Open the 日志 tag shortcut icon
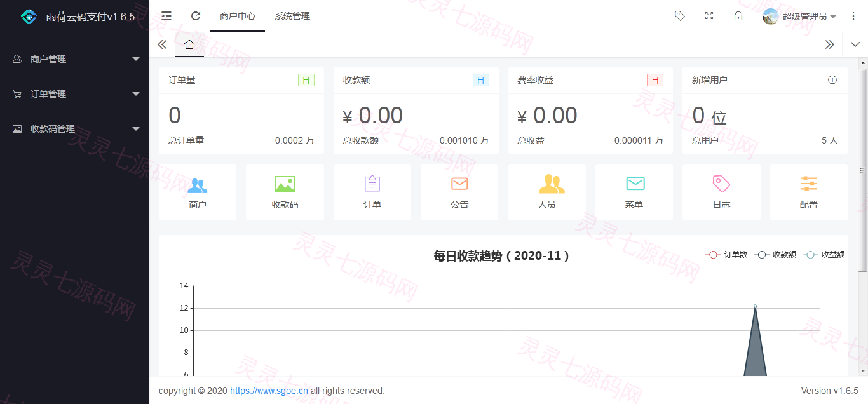Screen dimensions: 868x404 coord(721,184)
